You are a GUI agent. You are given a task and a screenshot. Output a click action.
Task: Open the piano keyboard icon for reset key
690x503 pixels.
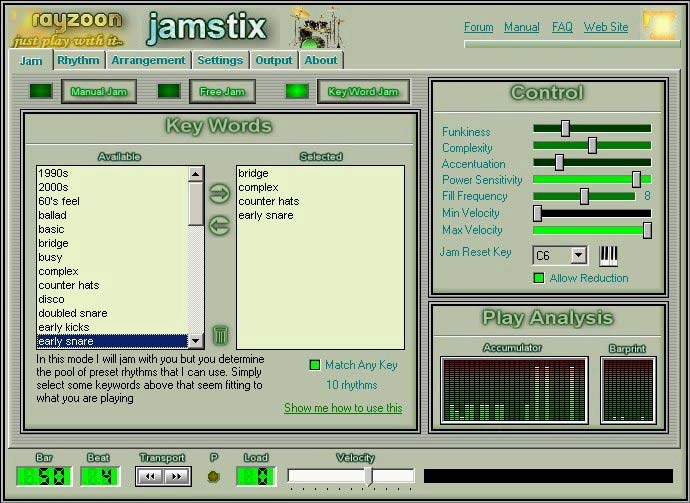609,256
